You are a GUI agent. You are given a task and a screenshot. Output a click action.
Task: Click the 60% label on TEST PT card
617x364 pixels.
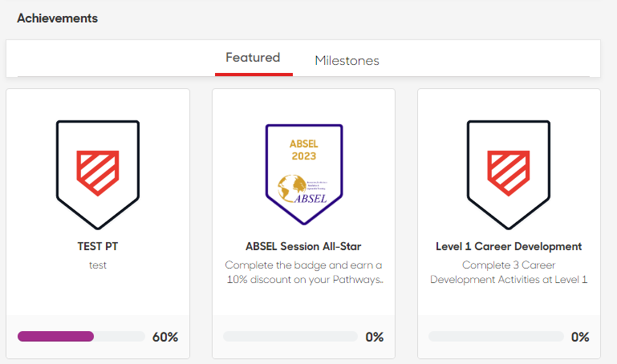(x=165, y=338)
